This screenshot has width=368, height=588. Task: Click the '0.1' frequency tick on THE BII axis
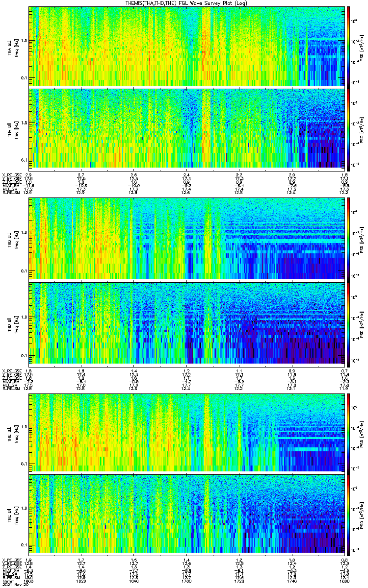[x=24, y=545]
